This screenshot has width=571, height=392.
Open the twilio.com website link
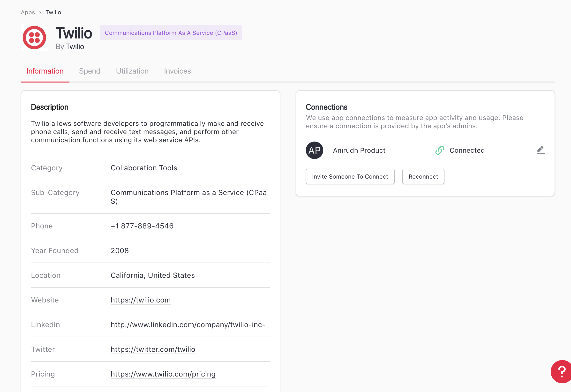pos(141,300)
